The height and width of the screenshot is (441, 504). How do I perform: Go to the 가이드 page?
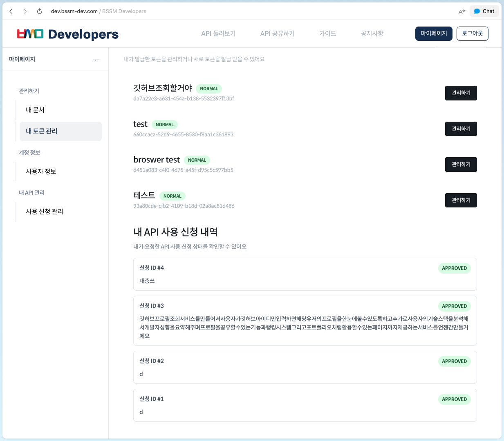coord(327,33)
